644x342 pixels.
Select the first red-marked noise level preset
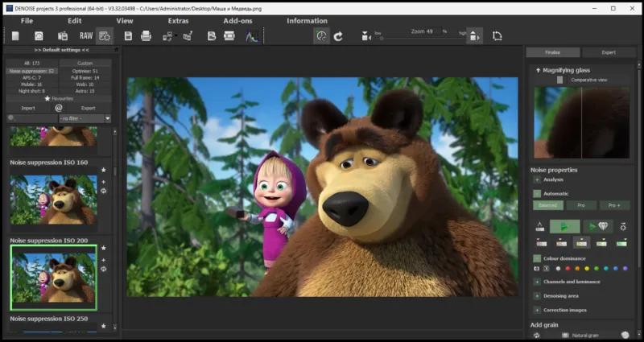pyautogui.click(x=541, y=243)
